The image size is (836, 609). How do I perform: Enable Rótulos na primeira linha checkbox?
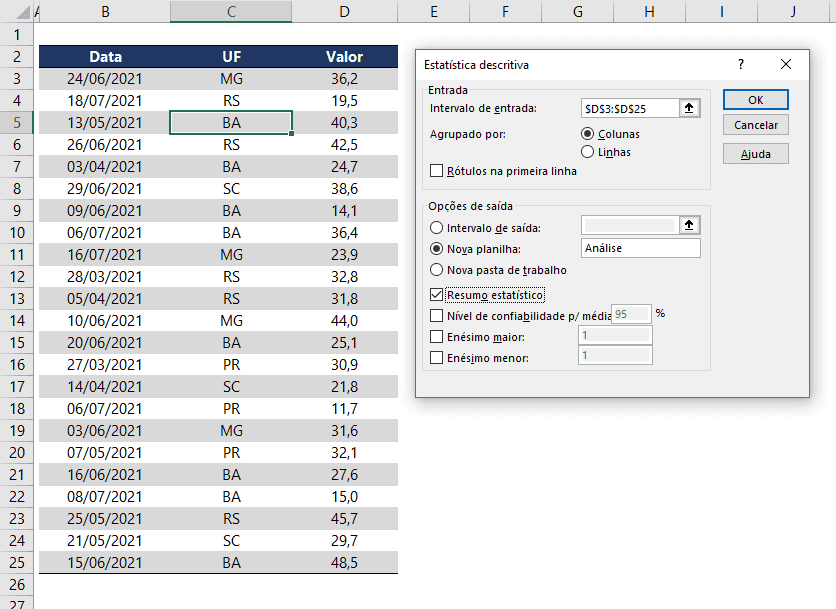pyautogui.click(x=436, y=171)
